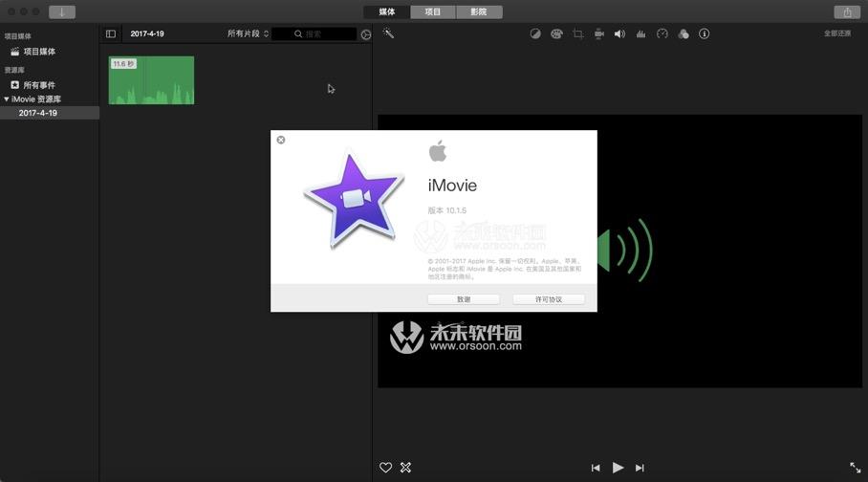Open the color correction palette tool

556,33
